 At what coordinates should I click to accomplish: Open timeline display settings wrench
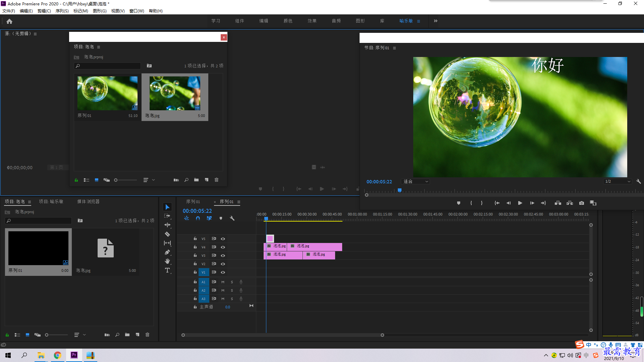(x=232, y=218)
